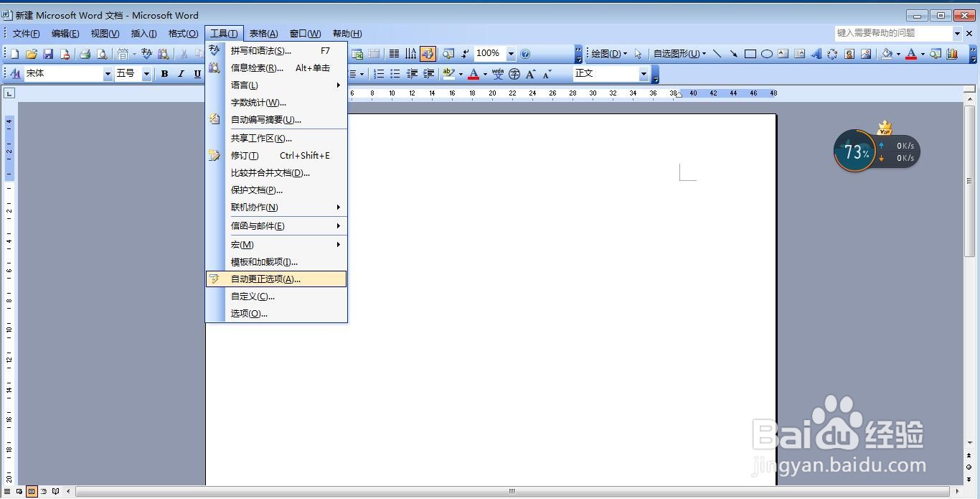Open Print Preview
The width and height of the screenshot is (980, 499).
coord(102,53)
